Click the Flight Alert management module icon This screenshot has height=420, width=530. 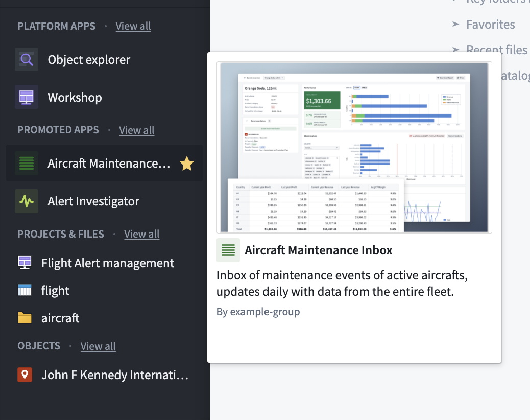click(25, 263)
